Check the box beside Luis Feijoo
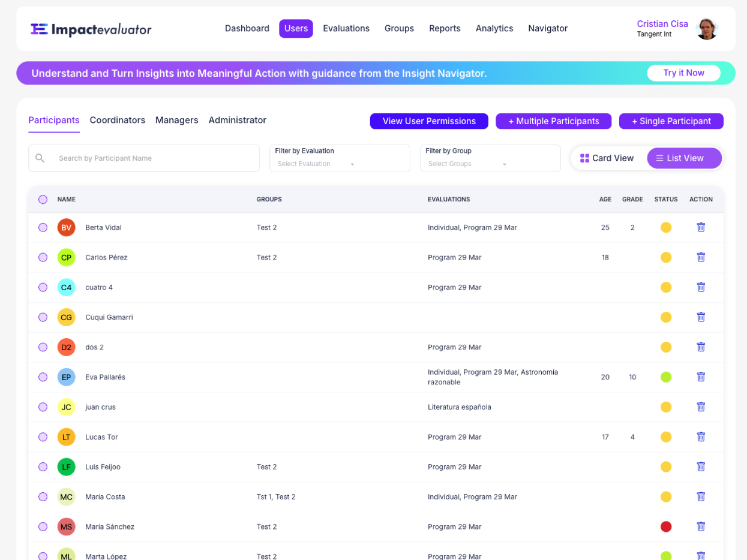This screenshot has height=560, width=747. click(43, 466)
